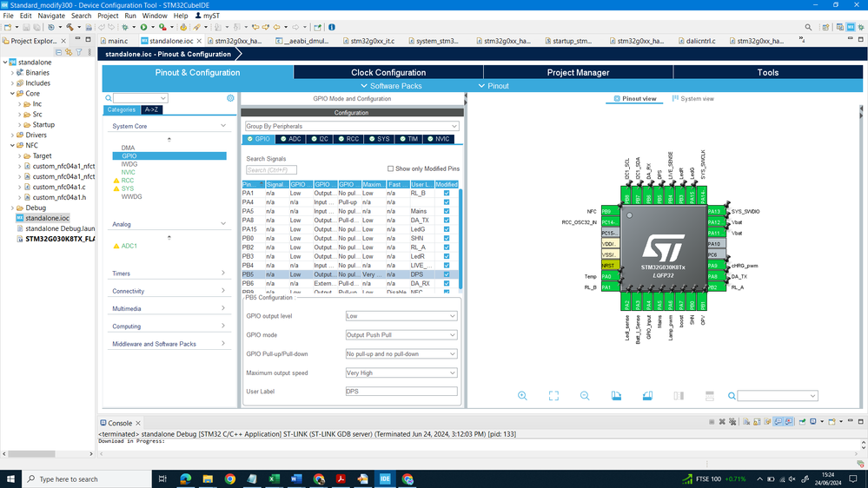Select IWDG in System Core list
This screenshot has width=868, height=488.
(129, 164)
